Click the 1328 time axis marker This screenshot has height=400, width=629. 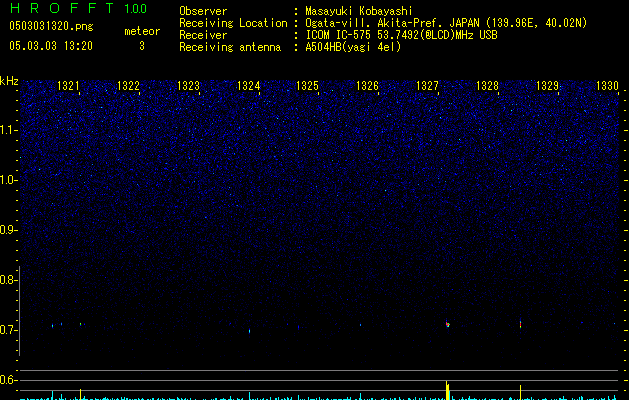[487, 86]
